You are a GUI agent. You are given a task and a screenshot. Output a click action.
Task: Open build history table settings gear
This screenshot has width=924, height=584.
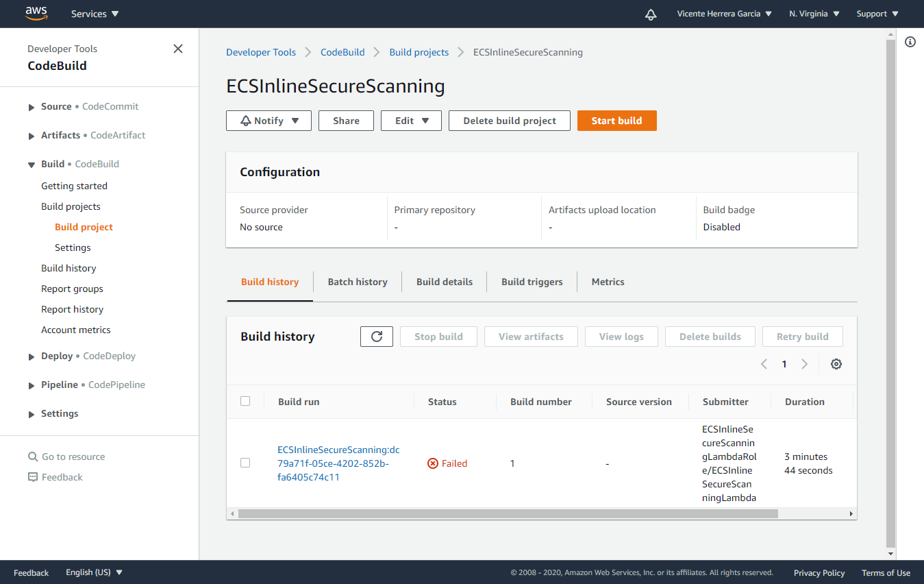tap(836, 364)
